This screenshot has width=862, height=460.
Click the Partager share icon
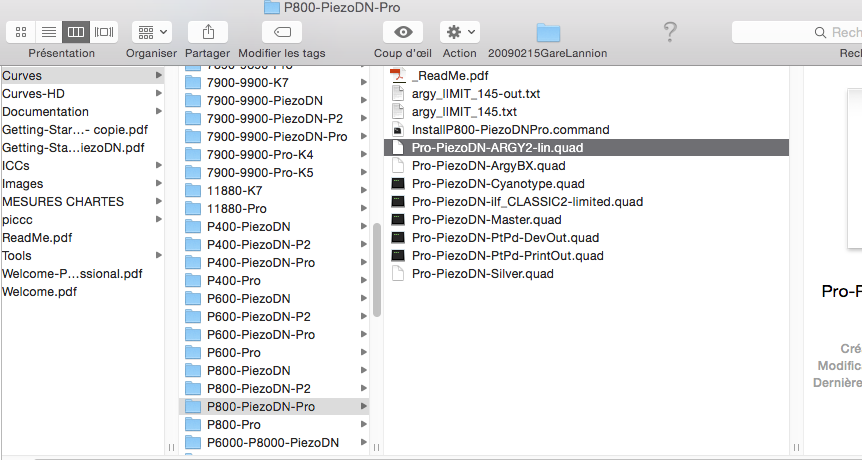pyautogui.click(x=207, y=32)
